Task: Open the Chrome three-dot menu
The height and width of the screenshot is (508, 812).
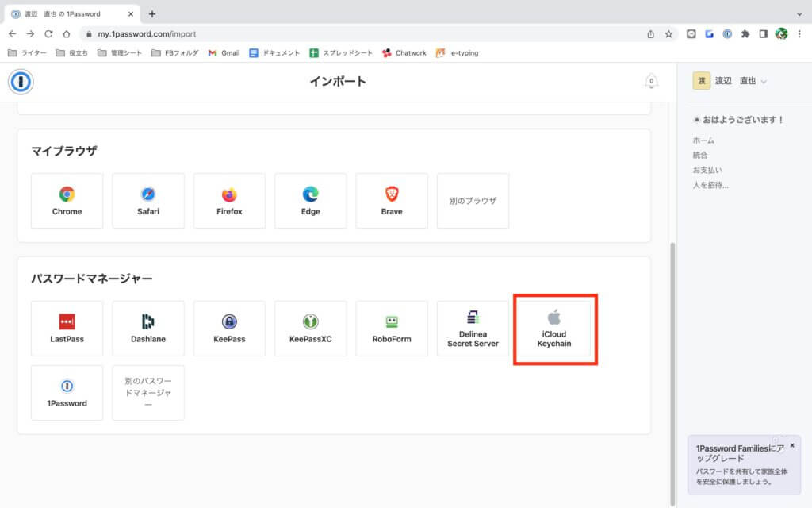Action: tap(799, 33)
